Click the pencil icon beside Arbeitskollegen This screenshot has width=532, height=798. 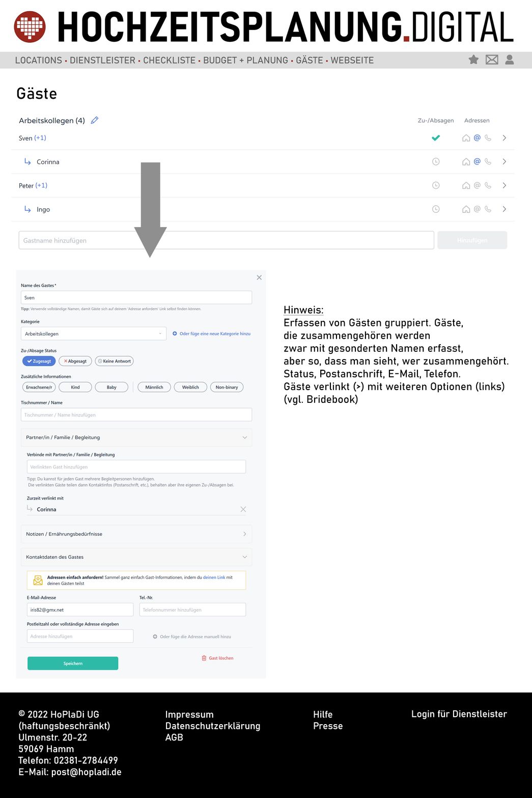click(x=95, y=120)
